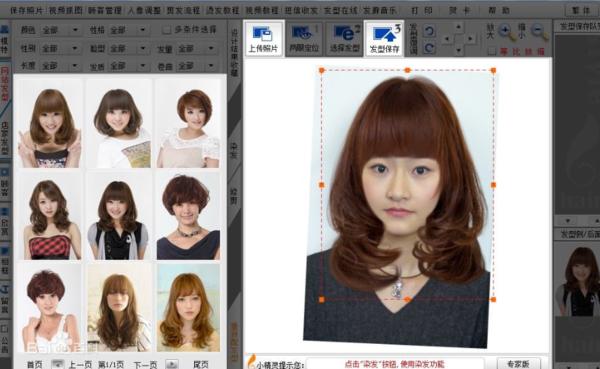
Task: Open the 选择发型 choose hairstyle step
Action: [344, 39]
